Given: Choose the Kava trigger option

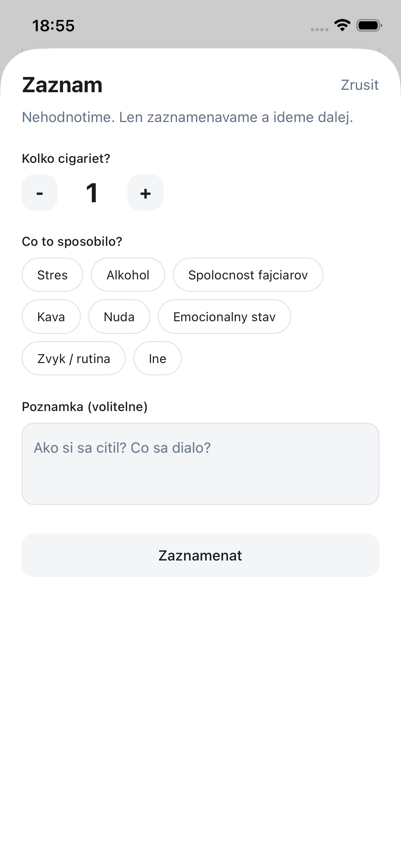Looking at the screenshot, I should 51,317.
